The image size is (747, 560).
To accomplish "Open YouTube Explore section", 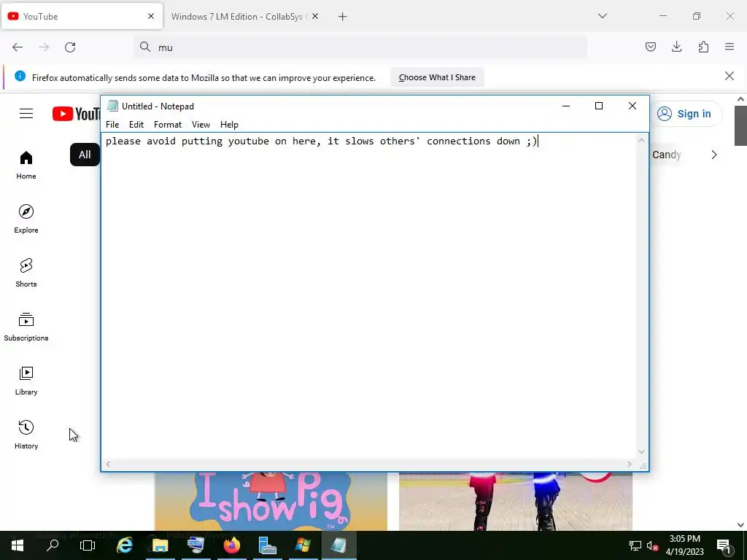I will click(x=26, y=219).
